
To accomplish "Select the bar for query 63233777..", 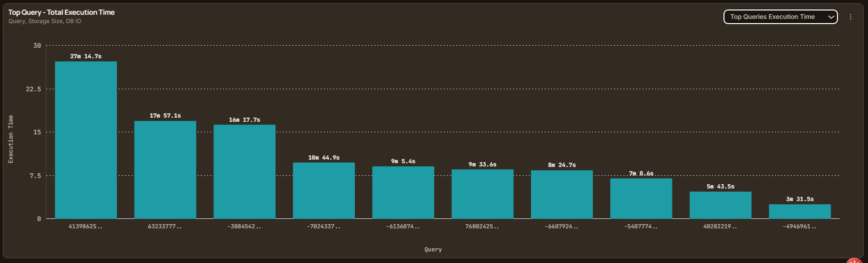I will (x=165, y=170).
